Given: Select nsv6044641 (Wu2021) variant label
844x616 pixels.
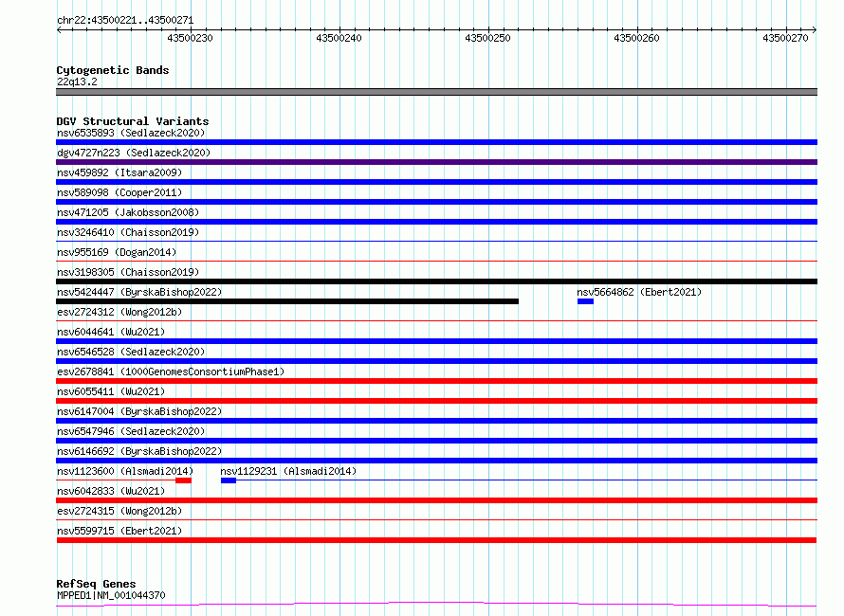Looking at the screenshot, I should click(x=111, y=332).
